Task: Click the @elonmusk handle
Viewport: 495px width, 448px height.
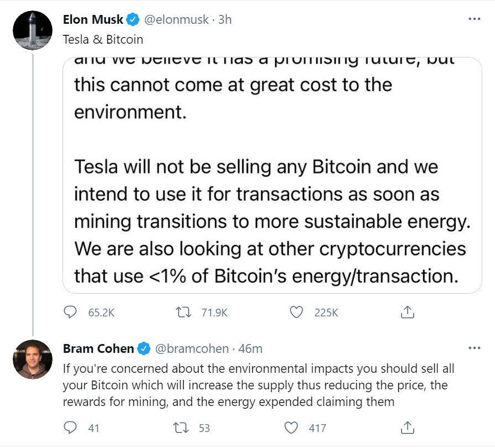Action: tap(176, 19)
